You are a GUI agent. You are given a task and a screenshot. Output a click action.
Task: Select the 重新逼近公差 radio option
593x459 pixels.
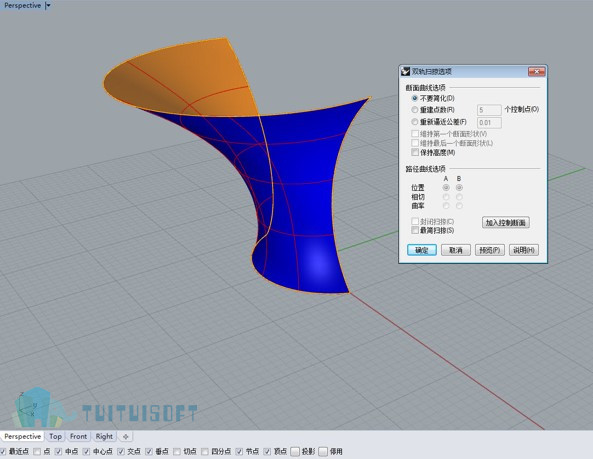(415, 122)
